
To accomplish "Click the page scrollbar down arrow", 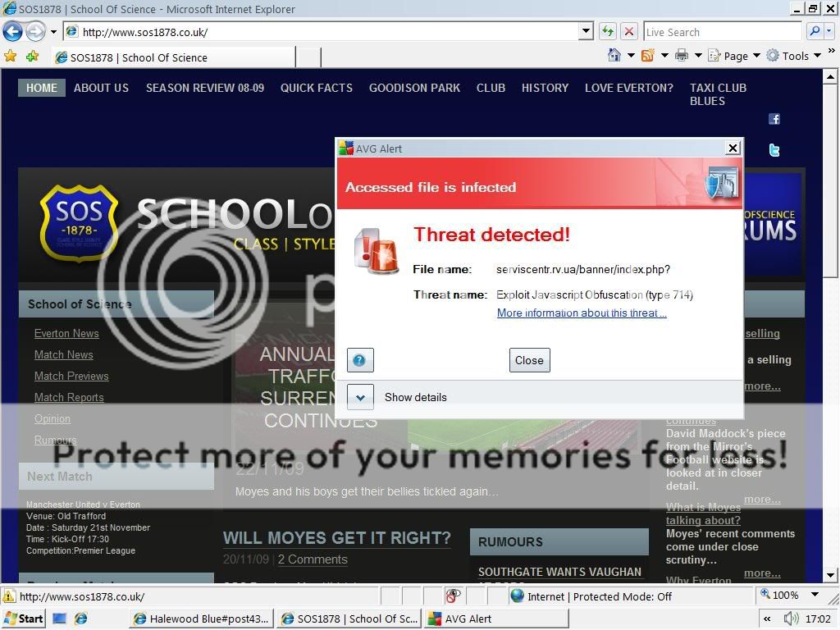I will coord(830,575).
